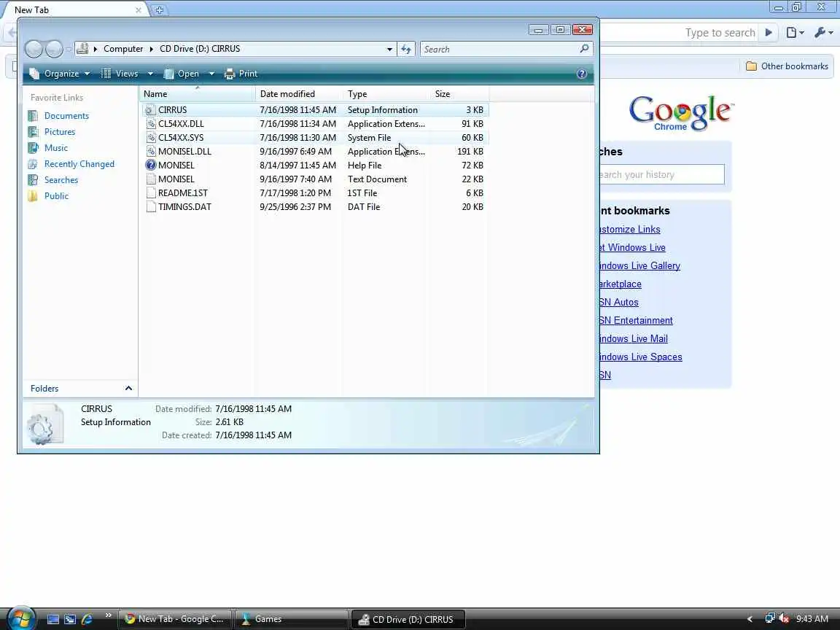Expand the arrow before Computer in breadcrumb
The height and width of the screenshot is (630, 840).
[96, 49]
